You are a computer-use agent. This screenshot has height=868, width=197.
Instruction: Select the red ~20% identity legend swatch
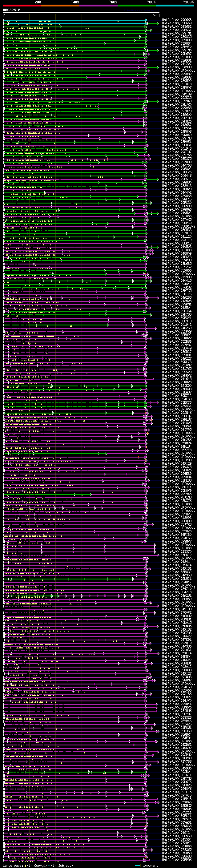tap(22, 6)
